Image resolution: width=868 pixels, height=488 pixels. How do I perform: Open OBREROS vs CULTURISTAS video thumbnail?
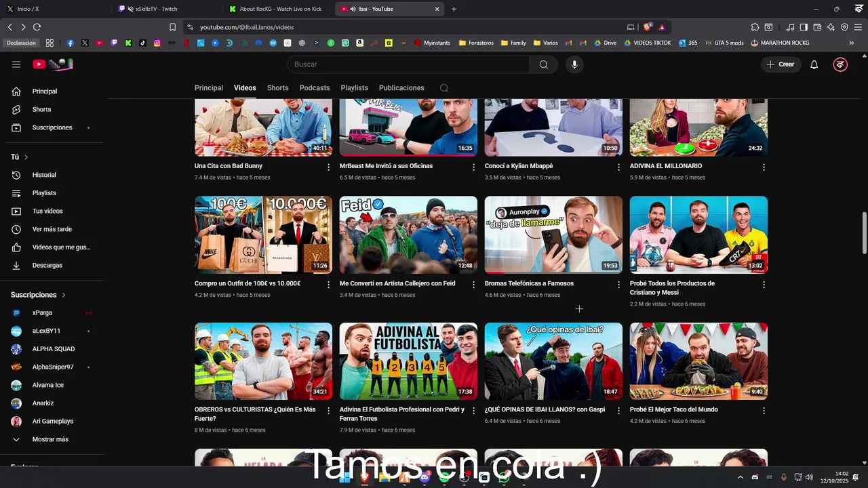263,361
